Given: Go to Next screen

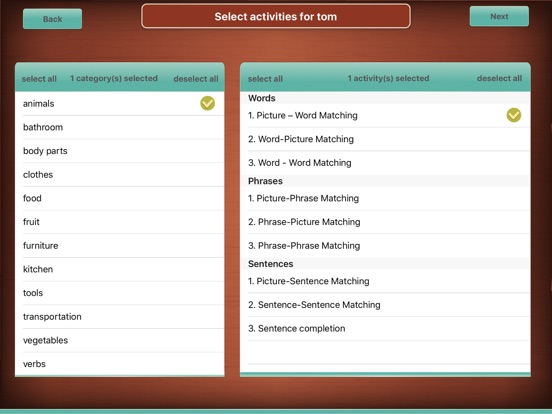Looking at the screenshot, I should click(499, 17).
